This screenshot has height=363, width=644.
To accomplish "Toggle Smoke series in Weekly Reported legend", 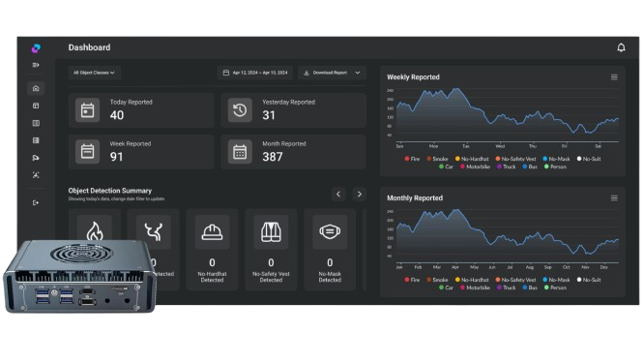I will [x=437, y=159].
